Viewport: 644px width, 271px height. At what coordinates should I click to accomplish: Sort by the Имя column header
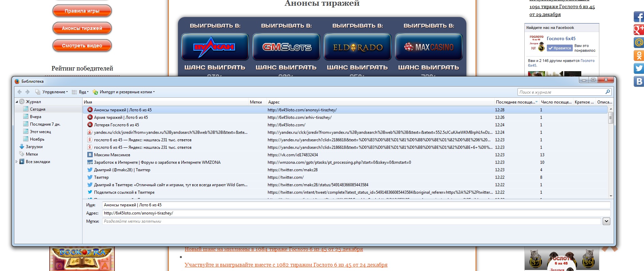(x=165, y=102)
